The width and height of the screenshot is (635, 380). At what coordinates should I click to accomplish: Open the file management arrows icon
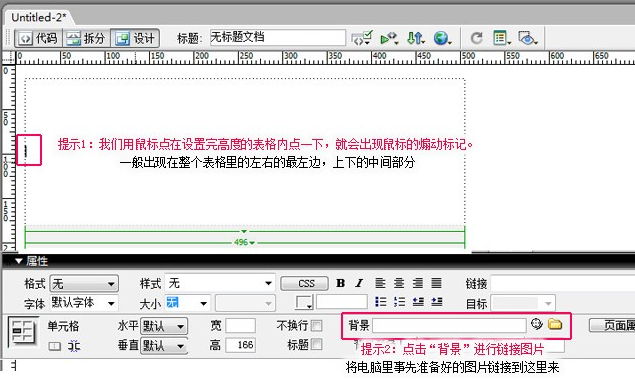pyautogui.click(x=416, y=38)
